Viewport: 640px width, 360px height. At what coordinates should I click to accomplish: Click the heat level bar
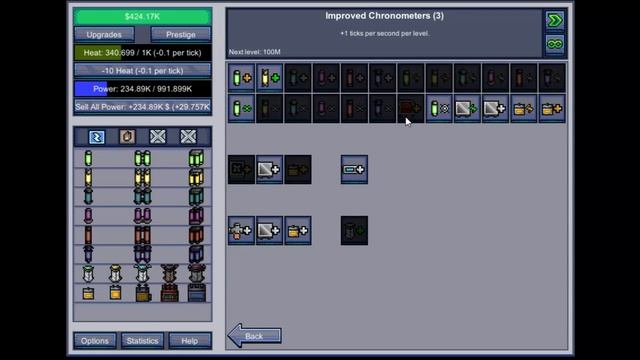[142, 53]
